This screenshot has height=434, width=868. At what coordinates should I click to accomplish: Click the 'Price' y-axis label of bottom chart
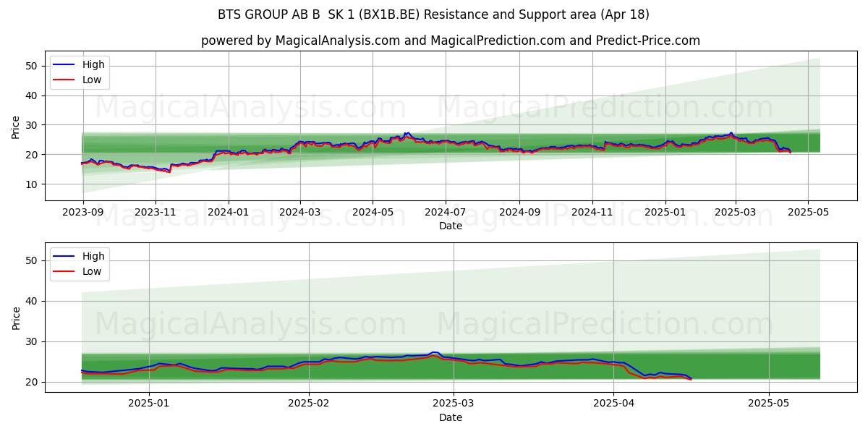click(x=16, y=318)
